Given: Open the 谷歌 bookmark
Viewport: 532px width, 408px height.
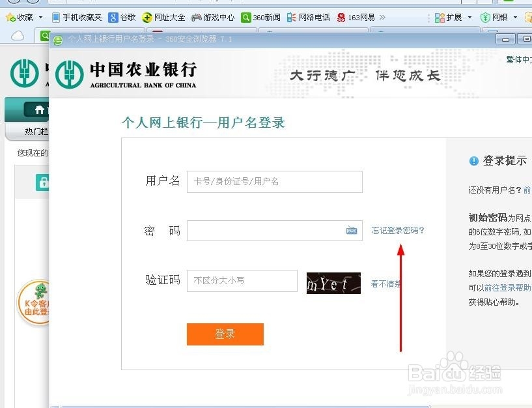Looking at the screenshot, I should 122,18.
